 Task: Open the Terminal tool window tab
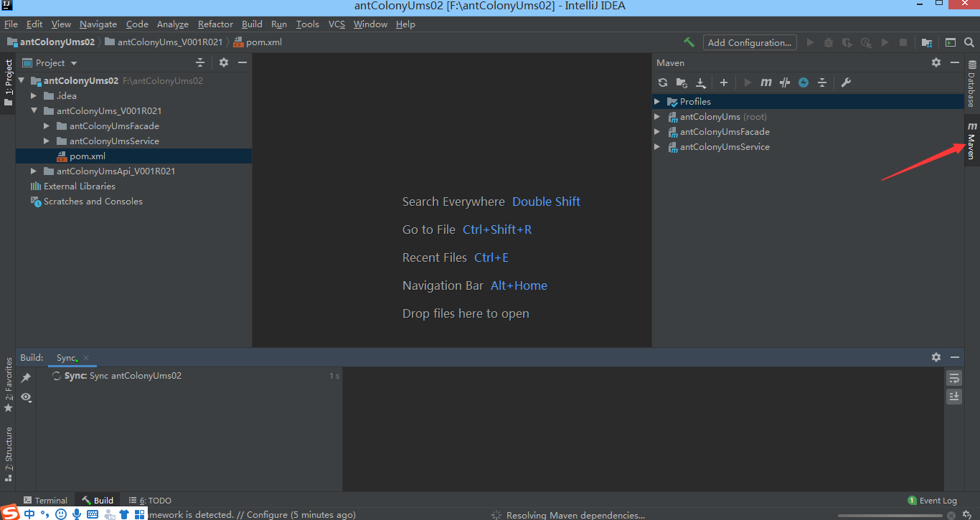[45, 501]
